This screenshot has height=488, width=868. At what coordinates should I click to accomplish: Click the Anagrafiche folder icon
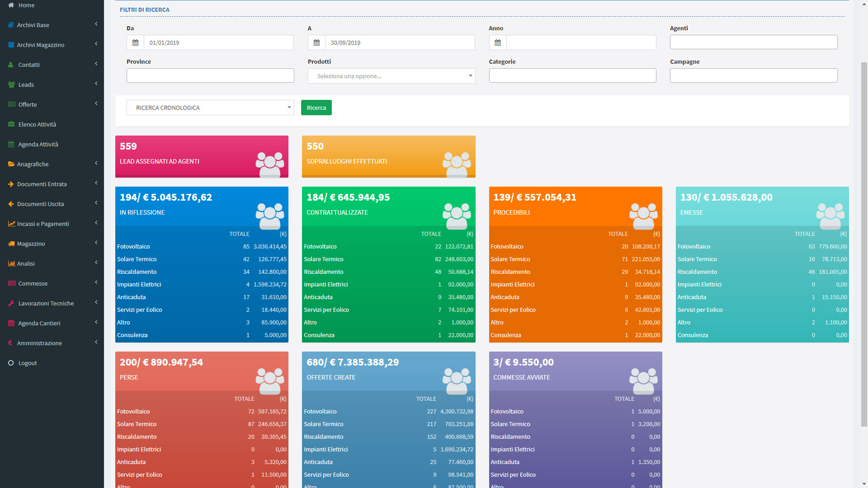tap(11, 164)
